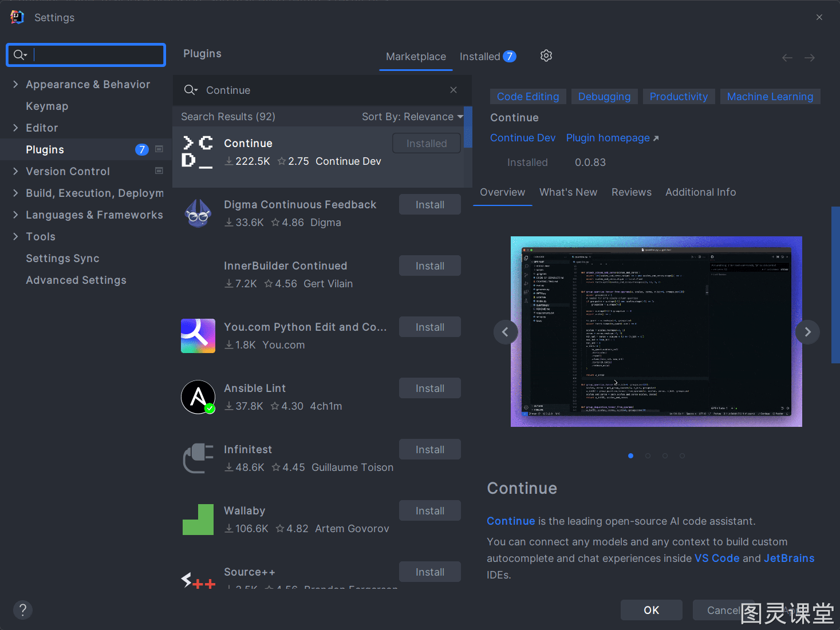Open plugin settings gear menu
This screenshot has width=840, height=630.
[546, 56]
